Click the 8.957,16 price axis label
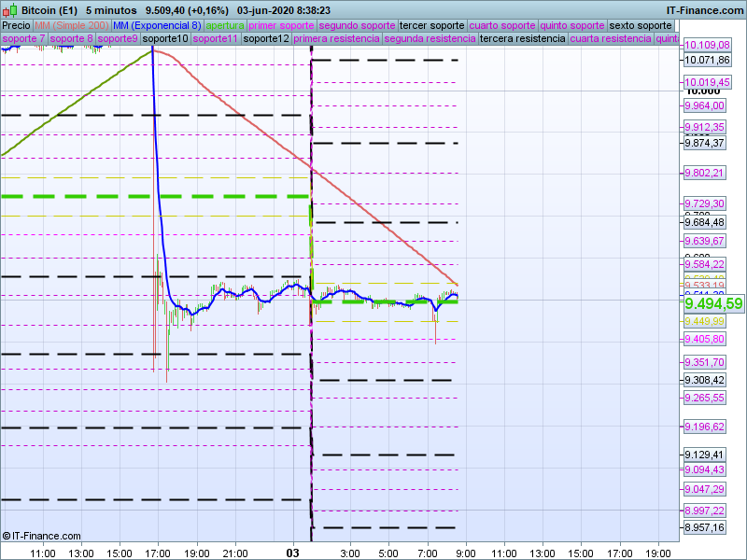Image resolution: width=747 pixels, height=560 pixels. (x=705, y=528)
